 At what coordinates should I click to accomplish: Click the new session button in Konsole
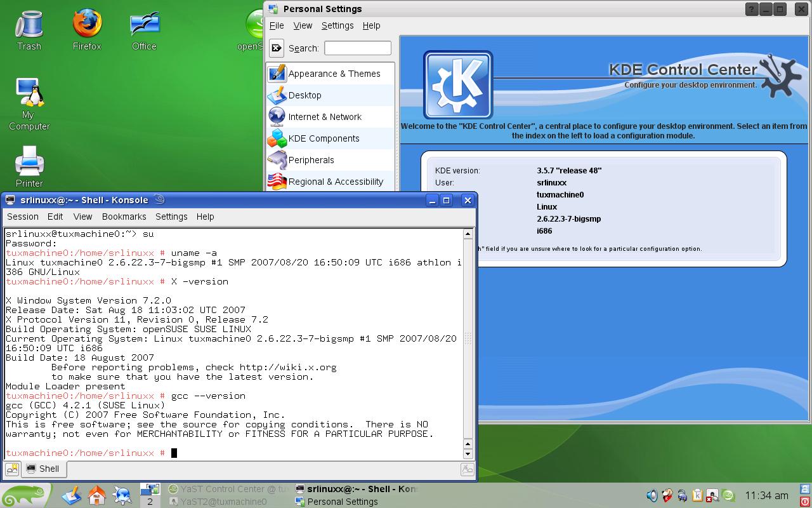pyautogui.click(x=12, y=469)
